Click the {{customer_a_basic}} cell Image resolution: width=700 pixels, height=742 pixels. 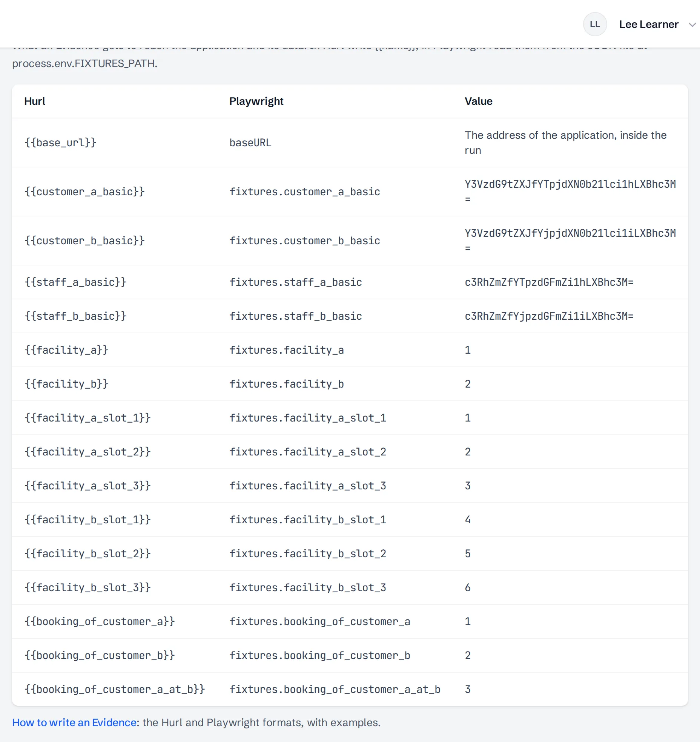[x=84, y=192]
